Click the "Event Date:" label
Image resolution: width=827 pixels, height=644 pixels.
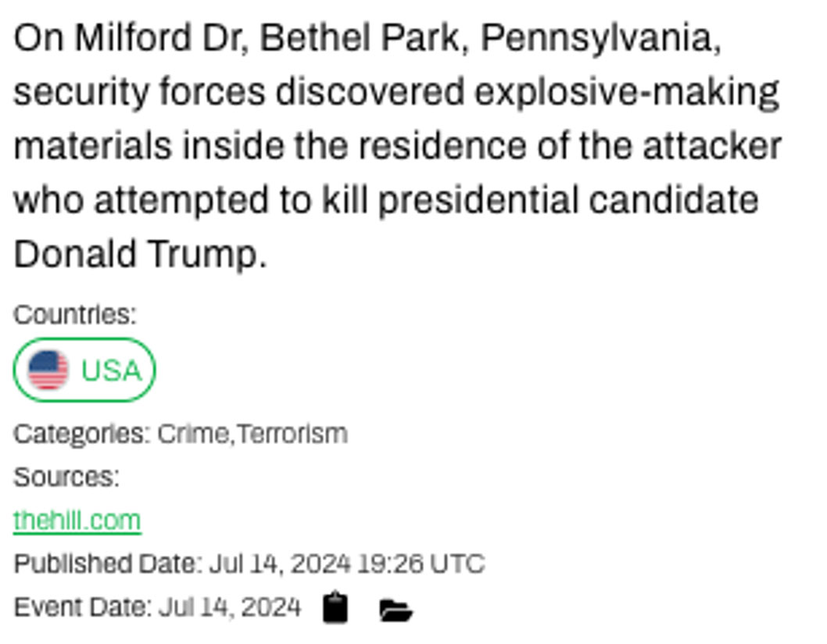pyautogui.click(x=82, y=606)
